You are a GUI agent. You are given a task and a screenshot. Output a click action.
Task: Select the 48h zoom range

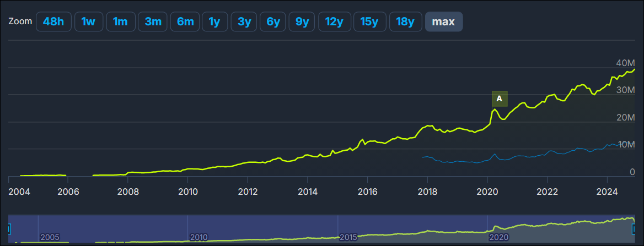[x=53, y=22]
